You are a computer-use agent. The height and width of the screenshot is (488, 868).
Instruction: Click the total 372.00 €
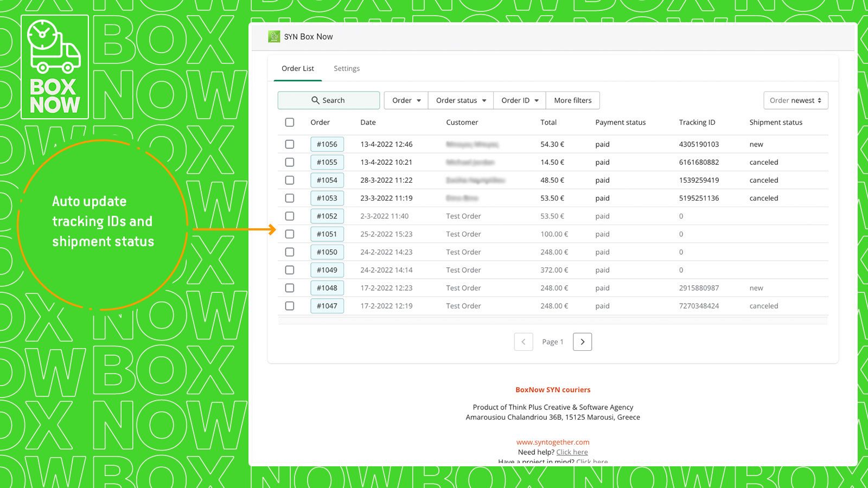tap(554, 270)
